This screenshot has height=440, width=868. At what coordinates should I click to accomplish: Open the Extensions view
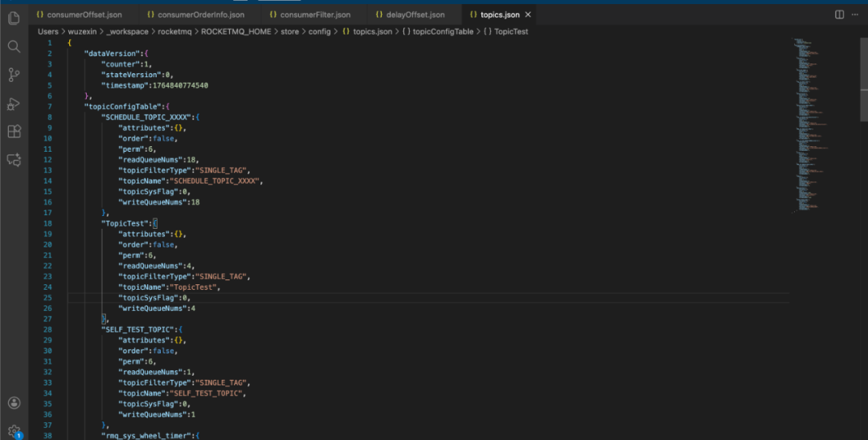coord(14,132)
